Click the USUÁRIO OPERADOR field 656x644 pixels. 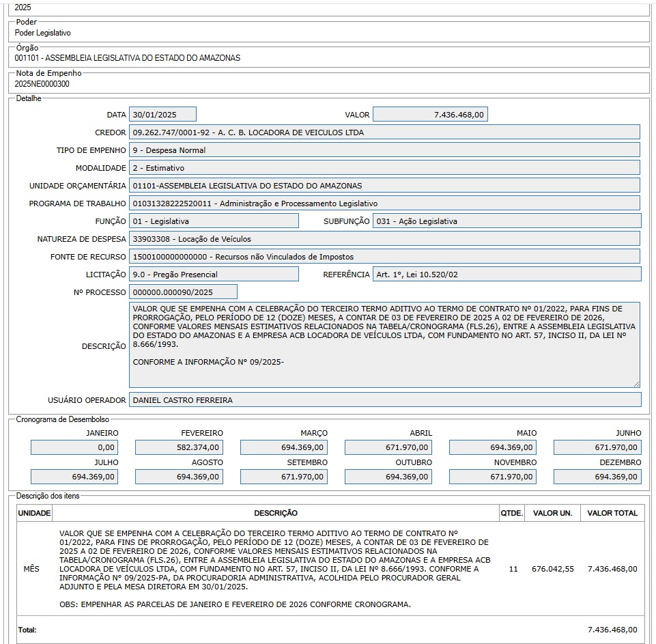[x=384, y=400]
